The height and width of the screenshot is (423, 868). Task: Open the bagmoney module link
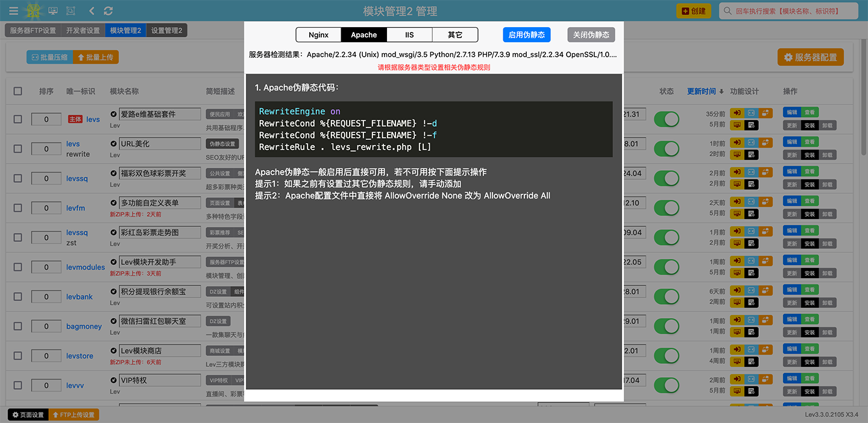click(x=84, y=326)
